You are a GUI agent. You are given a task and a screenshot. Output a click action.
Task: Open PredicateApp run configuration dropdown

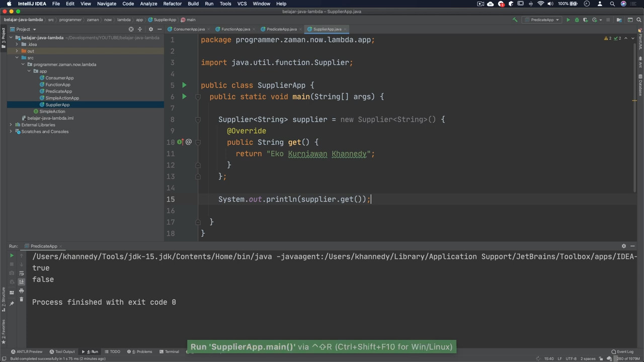coord(542,20)
